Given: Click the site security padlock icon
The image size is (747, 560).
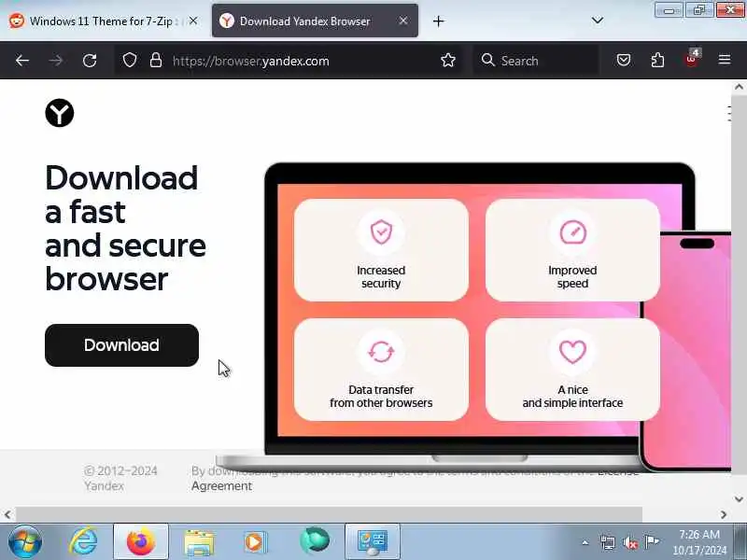Looking at the screenshot, I should (x=156, y=61).
